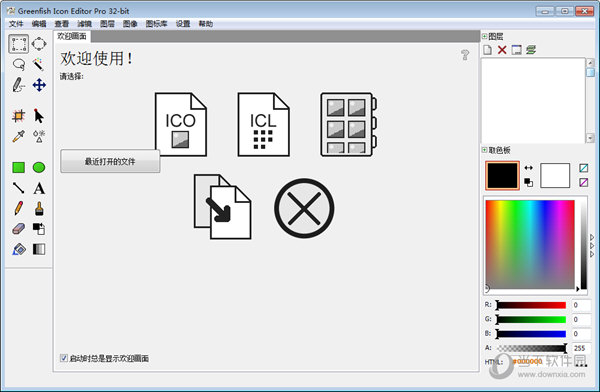Activate the Selection Pencil tool
The image size is (600, 392).
pyautogui.click(x=18, y=85)
